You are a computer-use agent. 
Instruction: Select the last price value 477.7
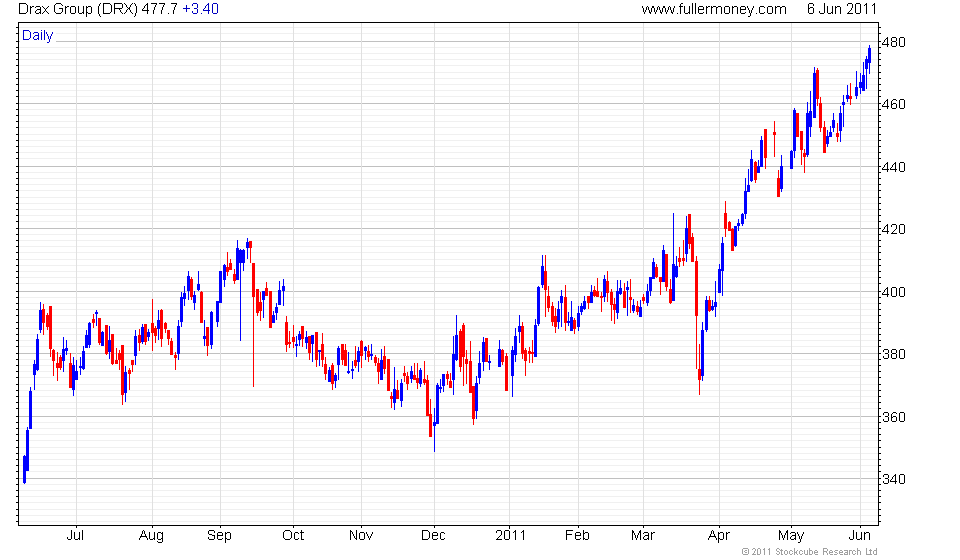160,9
